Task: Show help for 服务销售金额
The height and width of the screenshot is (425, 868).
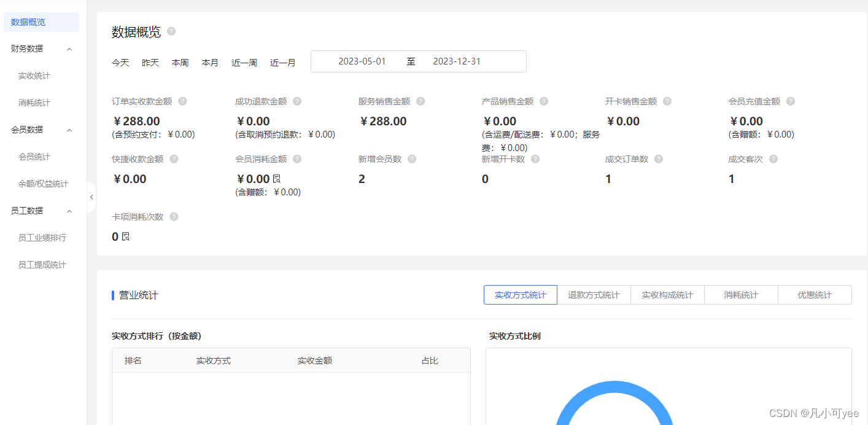Action: [x=420, y=101]
